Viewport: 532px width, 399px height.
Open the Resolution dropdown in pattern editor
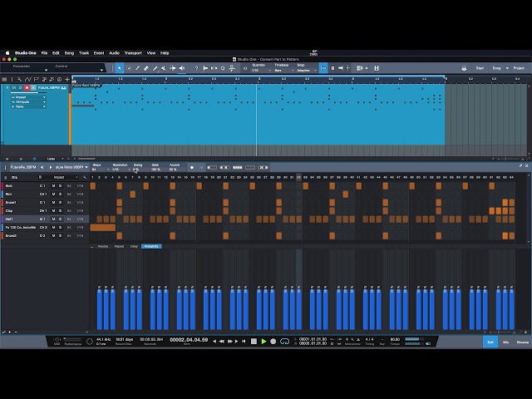[121, 170]
